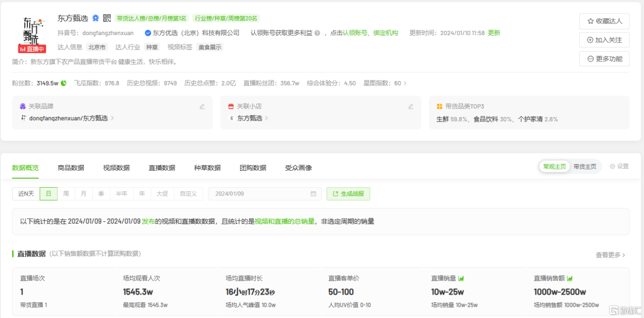Open 查看更多 in 直播数据 section
This screenshot has height=318, width=644.
click(611, 255)
